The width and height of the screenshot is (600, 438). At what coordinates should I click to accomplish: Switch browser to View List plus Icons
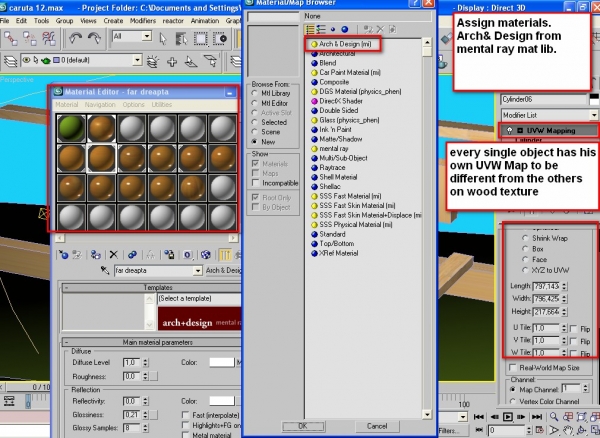tap(321, 29)
